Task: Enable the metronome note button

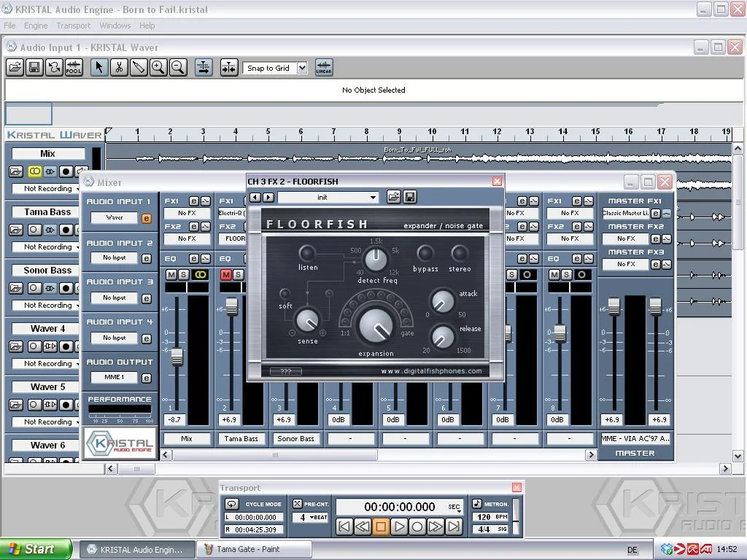Action: [477, 504]
